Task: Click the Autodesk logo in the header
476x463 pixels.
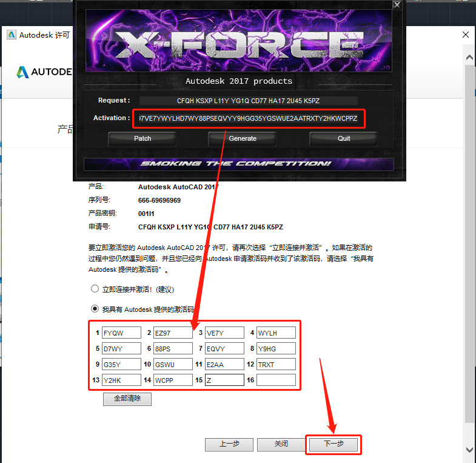Action: [x=44, y=72]
